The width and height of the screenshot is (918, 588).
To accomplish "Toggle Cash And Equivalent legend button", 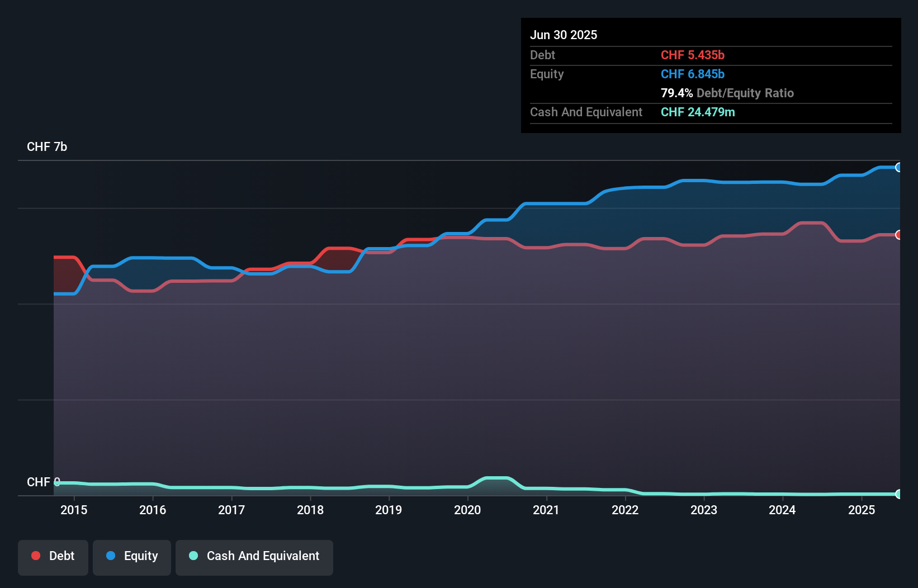I will (x=254, y=557).
